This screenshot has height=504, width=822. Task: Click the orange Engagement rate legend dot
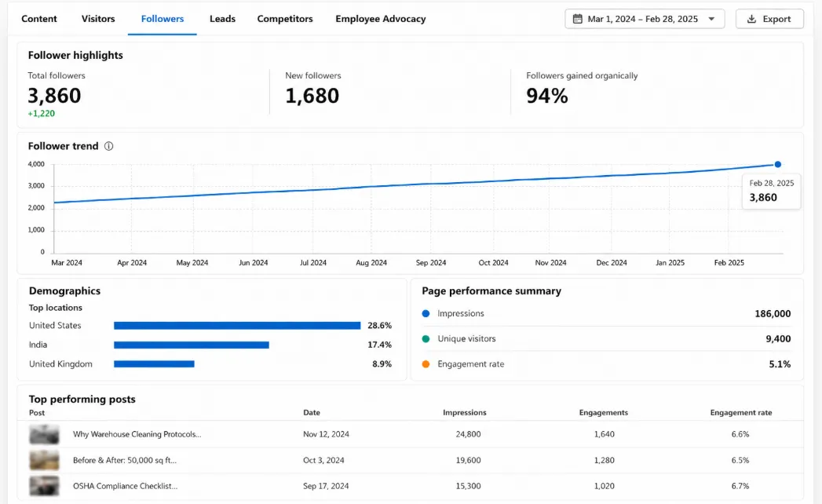click(426, 364)
